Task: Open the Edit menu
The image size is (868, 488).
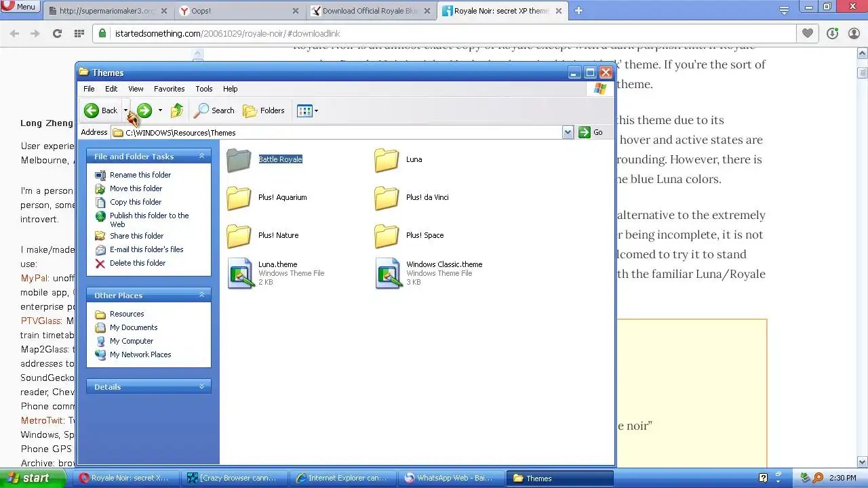Action: tap(111, 89)
